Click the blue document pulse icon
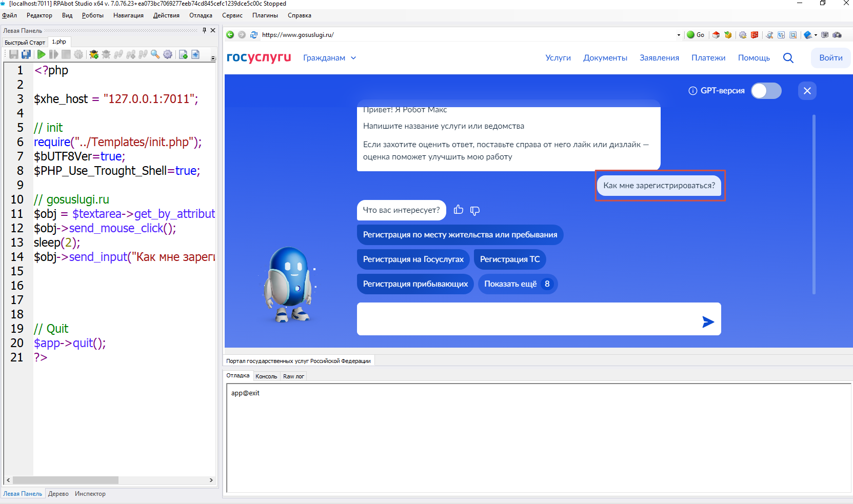The height and width of the screenshot is (504, 853). [195, 54]
